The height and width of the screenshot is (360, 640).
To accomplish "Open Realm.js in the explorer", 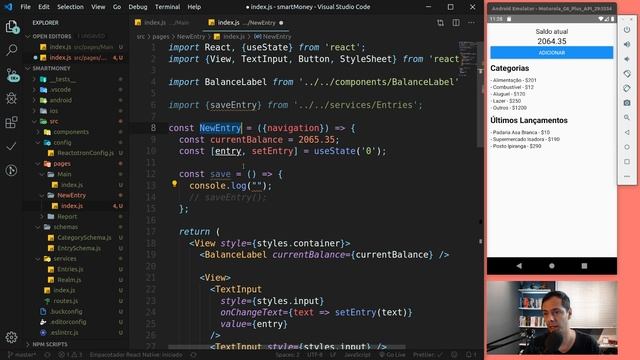I will pyautogui.click(x=69, y=280).
